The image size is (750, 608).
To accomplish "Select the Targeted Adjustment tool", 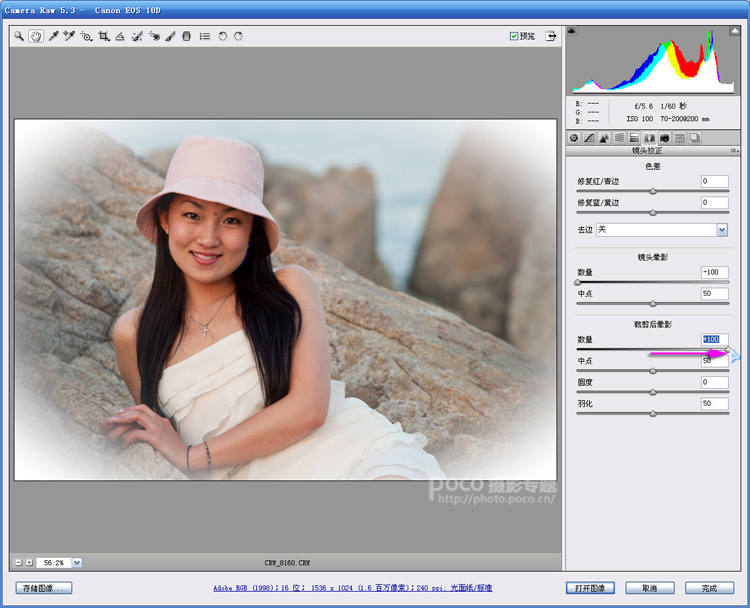I will 86,36.
